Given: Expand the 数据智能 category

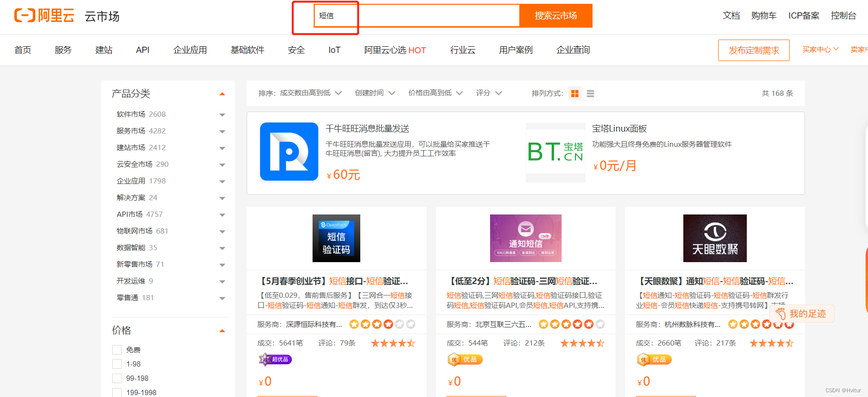Looking at the screenshot, I should pyautogui.click(x=222, y=248).
